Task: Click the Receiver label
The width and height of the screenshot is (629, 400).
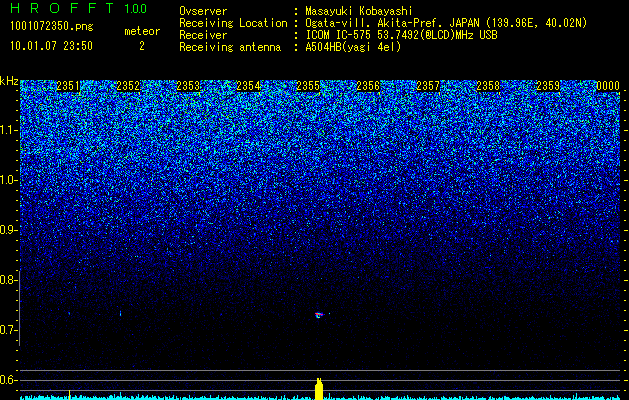Action: coord(203,35)
